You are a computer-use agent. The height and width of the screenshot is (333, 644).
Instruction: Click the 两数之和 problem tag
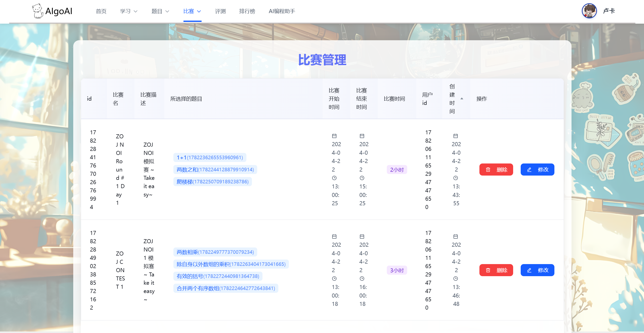click(215, 170)
